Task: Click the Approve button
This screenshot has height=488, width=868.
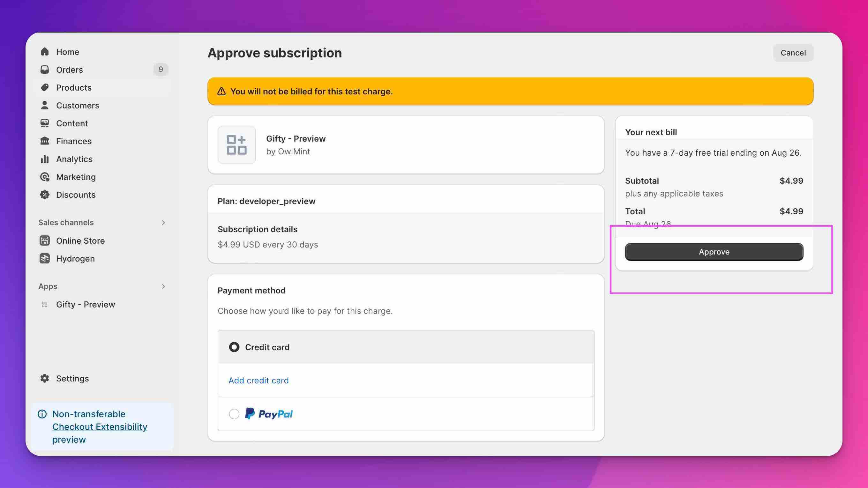Action: click(x=714, y=252)
